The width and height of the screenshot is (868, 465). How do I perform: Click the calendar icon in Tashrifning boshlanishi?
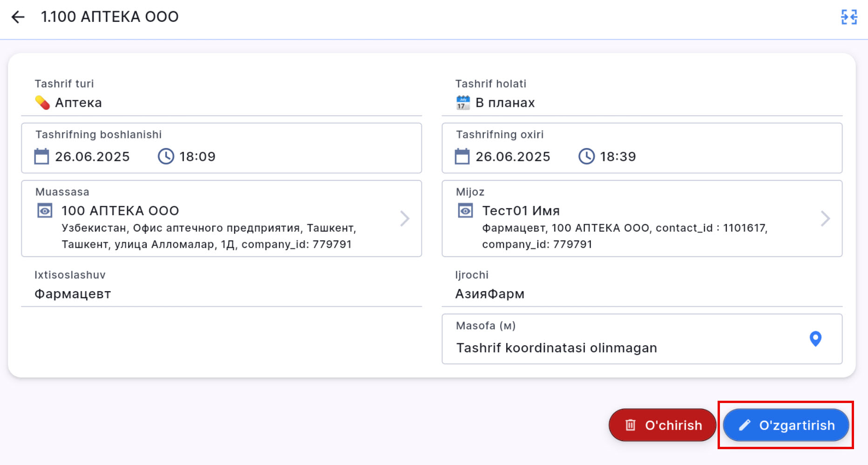(41, 157)
